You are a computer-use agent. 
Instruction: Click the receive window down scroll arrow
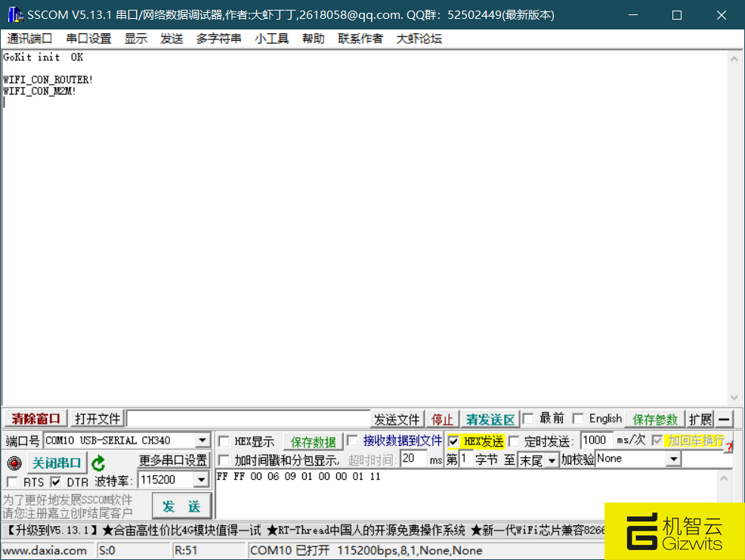pos(734,398)
